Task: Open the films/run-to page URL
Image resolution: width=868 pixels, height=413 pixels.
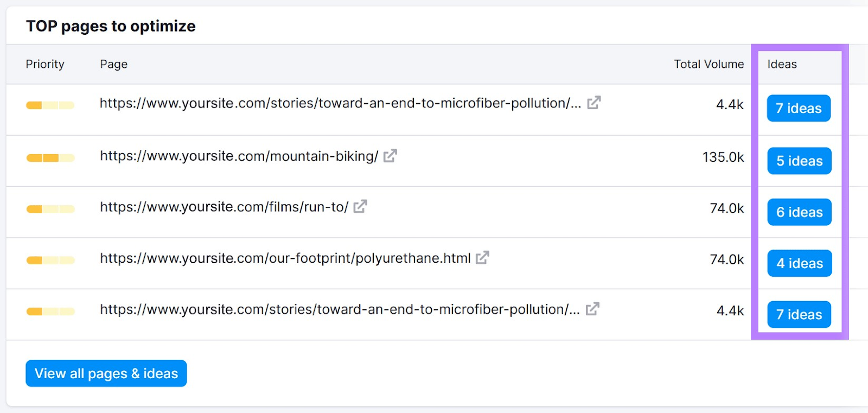Action: (224, 207)
